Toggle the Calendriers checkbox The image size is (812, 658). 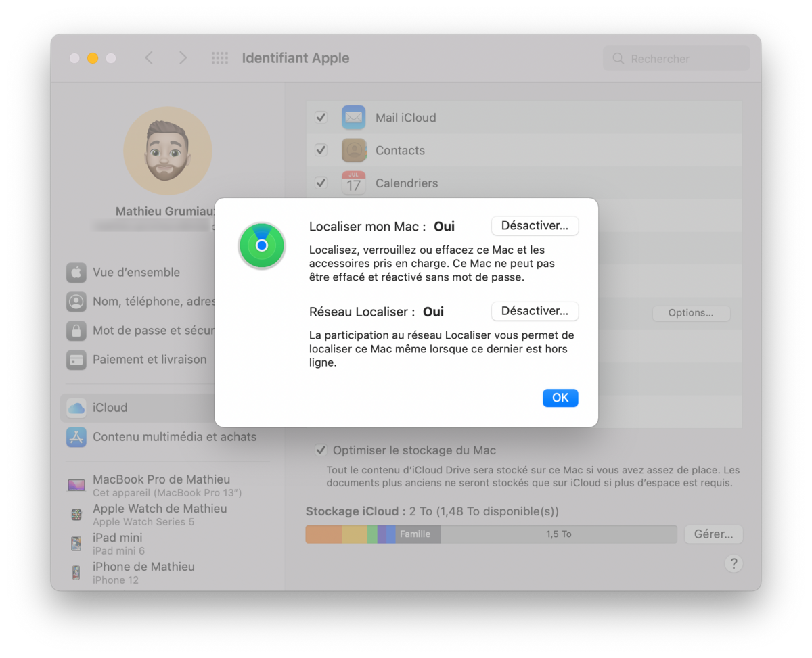click(321, 183)
